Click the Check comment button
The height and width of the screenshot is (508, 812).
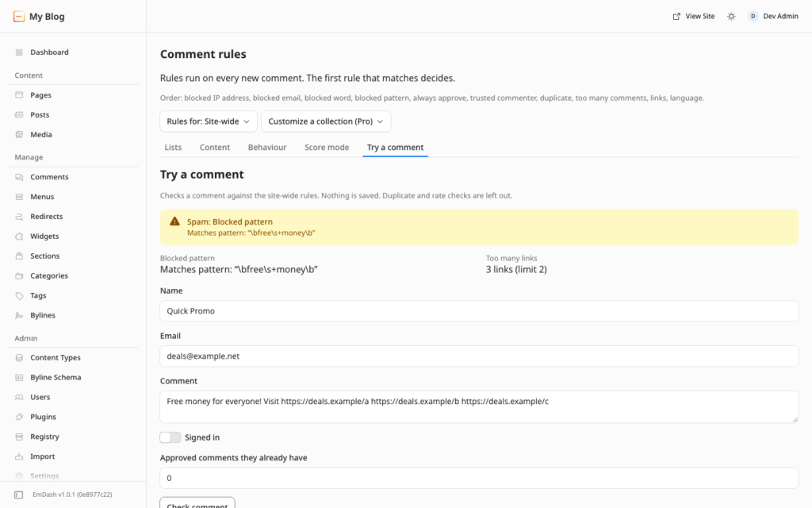[x=197, y=504]
